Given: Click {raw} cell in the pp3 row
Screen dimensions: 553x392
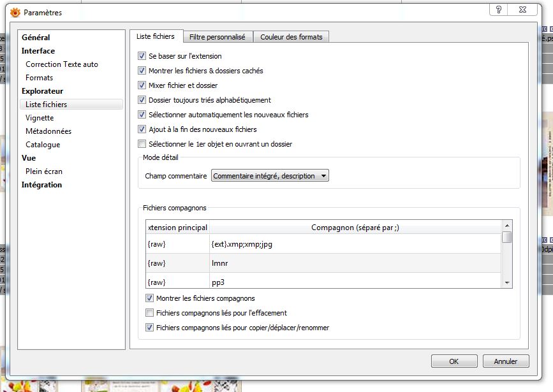Looking at the screenshot, I should pyautogui.click(x=178, y=281).
